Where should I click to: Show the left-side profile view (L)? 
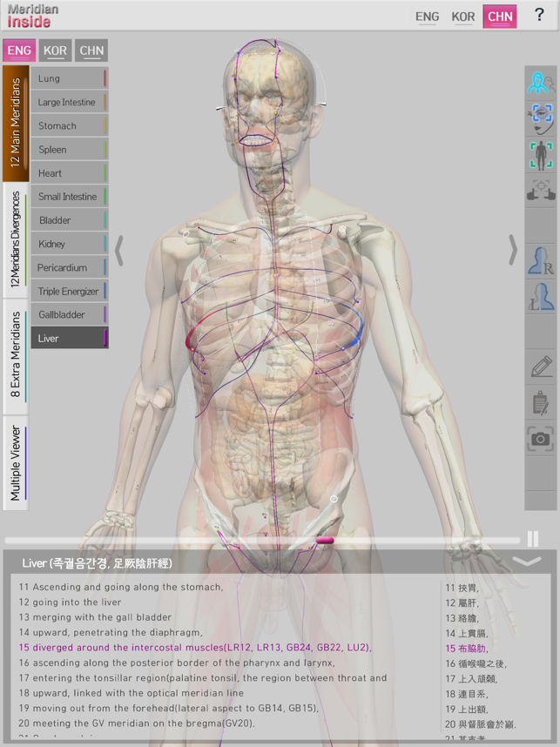click(x=541, y=298)
